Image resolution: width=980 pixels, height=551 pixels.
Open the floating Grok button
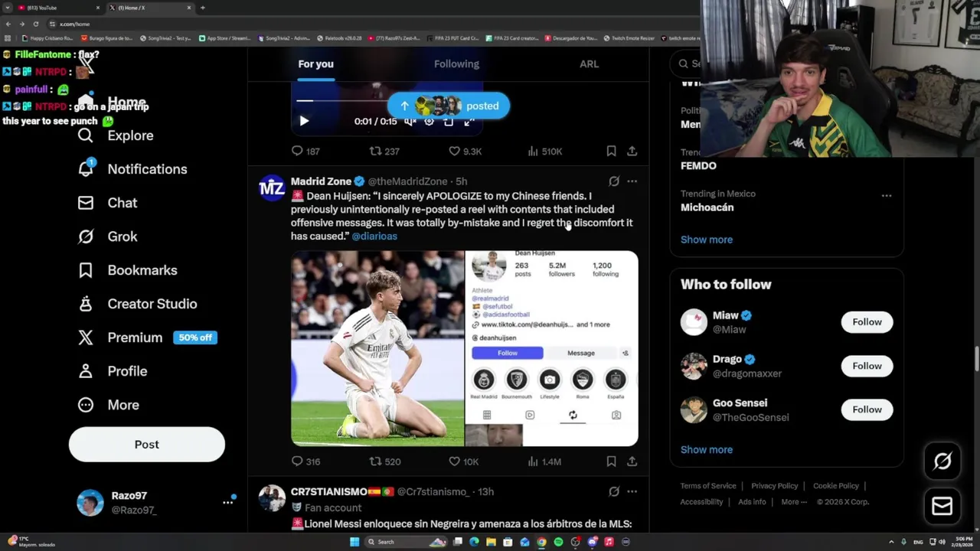pyautogui.click(x=942, y=461)
